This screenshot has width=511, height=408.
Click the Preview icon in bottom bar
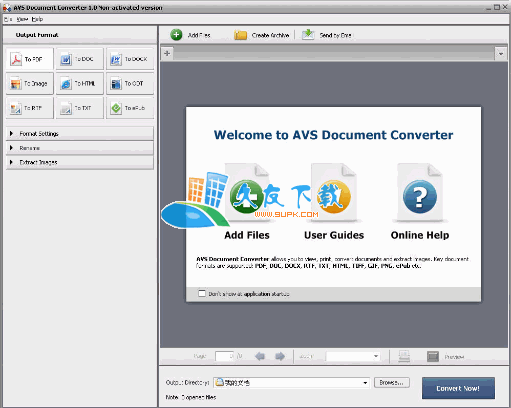433,356
